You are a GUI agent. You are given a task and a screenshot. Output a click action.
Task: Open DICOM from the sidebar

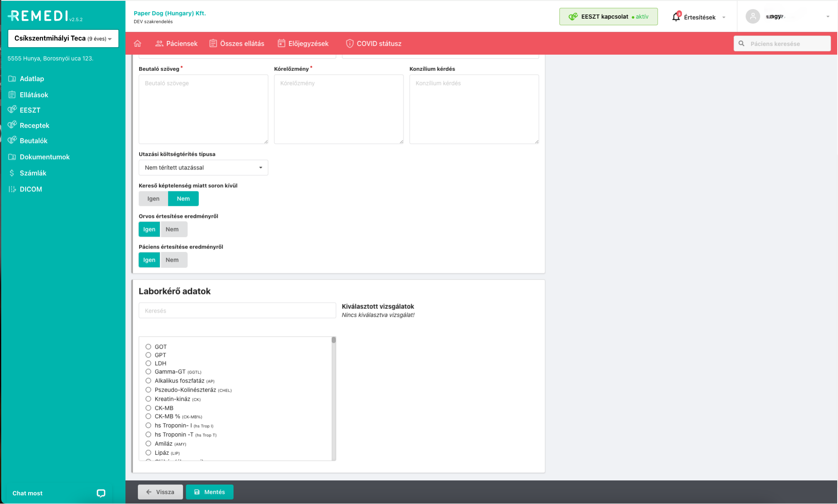pos(31,189)
